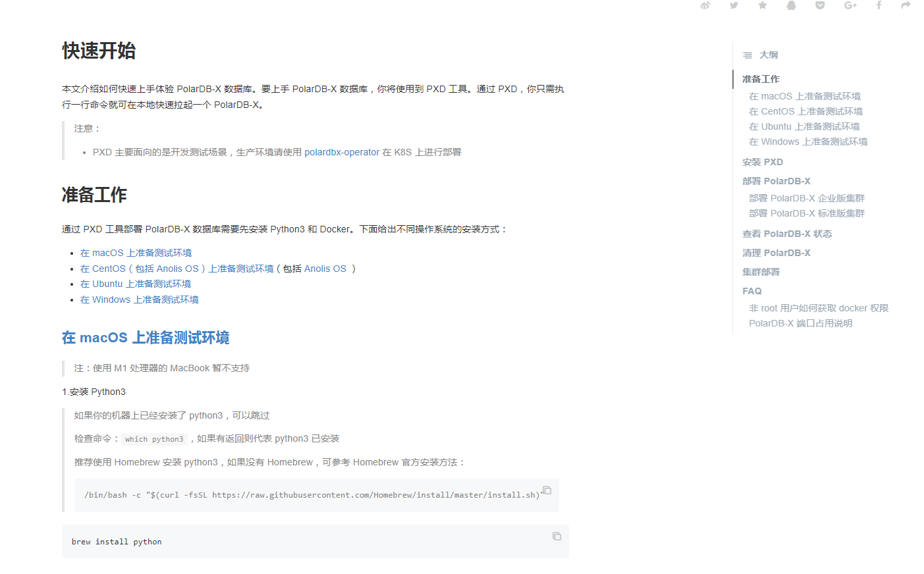Image resolution: width=924 pixels, height=574 pixels.
Task: Click the 大纲 outline title
Action: click(769, 55)
